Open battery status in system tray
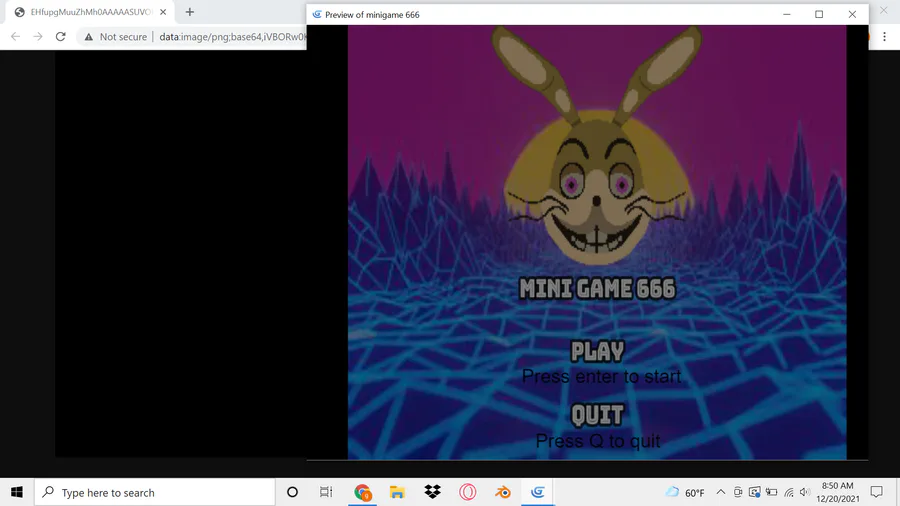900x506 pixels. coord(771,492)
